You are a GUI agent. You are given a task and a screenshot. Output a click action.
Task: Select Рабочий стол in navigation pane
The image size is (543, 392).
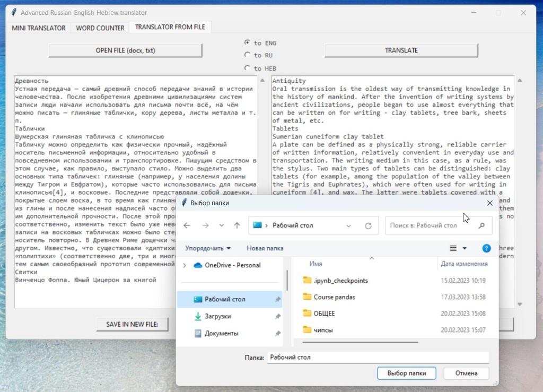[x=230, y=299]
